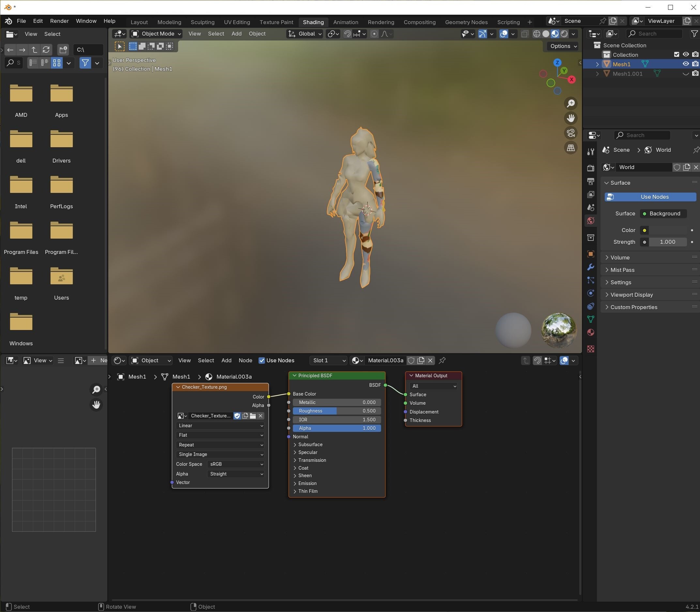Open the Material properties sphere icon
The image size is (700, 612).
591,332
